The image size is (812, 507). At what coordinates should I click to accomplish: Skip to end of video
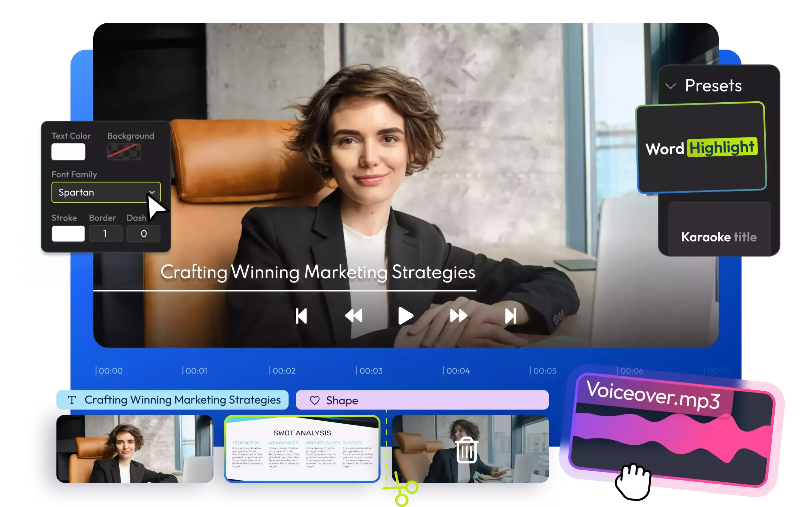510,316
